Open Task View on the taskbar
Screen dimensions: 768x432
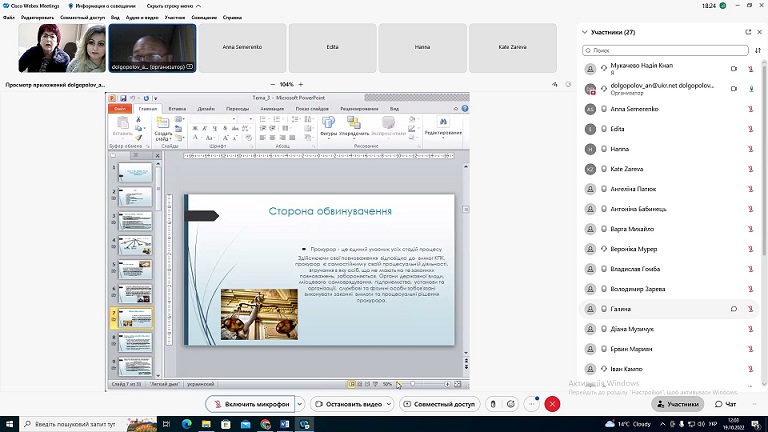167,424
